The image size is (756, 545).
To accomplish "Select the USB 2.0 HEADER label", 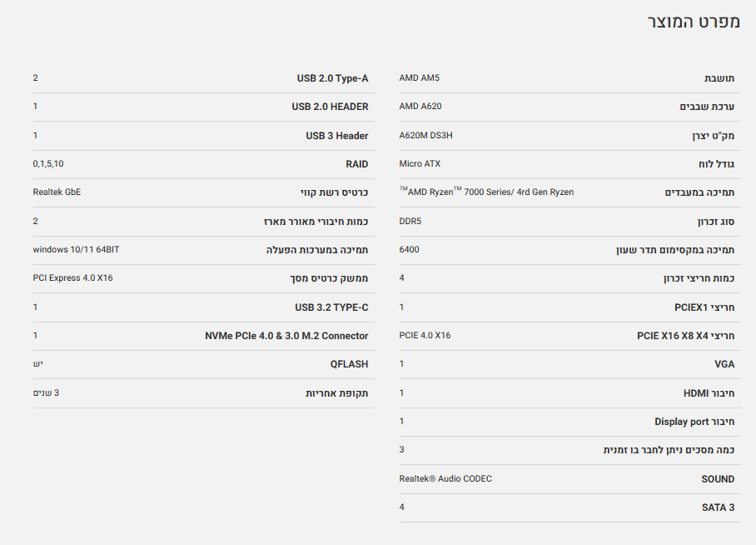I will coord(330,107).
